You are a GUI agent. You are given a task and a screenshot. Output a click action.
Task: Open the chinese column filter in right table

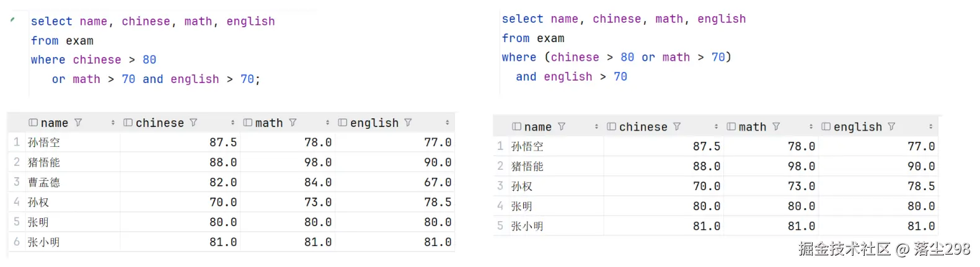(x=677, y=126)
